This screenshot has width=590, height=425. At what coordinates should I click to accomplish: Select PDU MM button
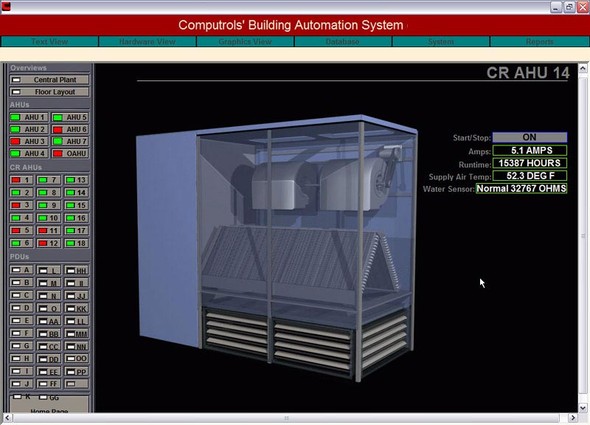point(76,334)
